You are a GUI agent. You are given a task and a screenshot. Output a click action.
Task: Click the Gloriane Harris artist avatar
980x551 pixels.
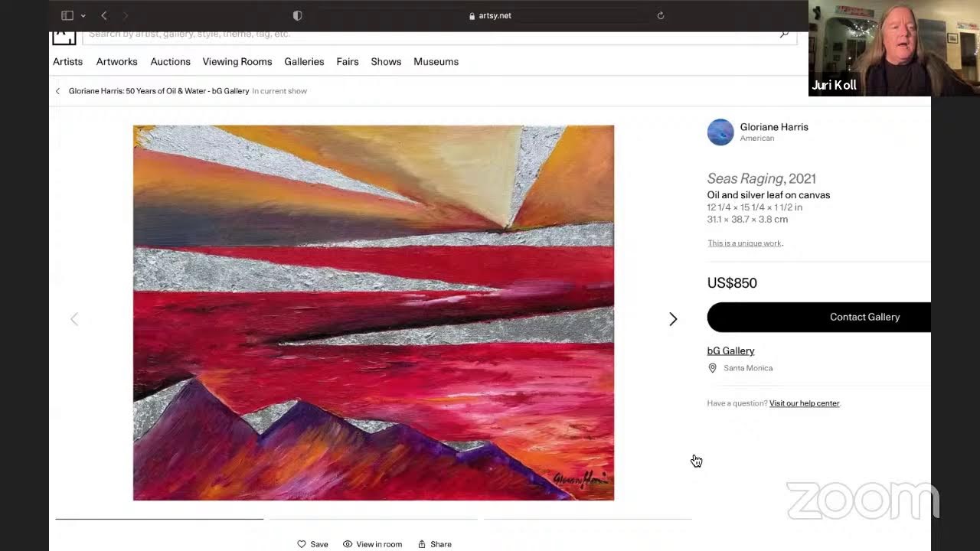tap(720, 132)
